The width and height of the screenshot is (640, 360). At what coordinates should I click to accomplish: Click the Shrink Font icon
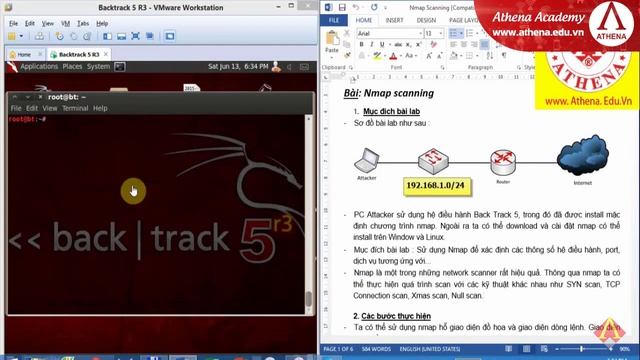click(439, 56)
